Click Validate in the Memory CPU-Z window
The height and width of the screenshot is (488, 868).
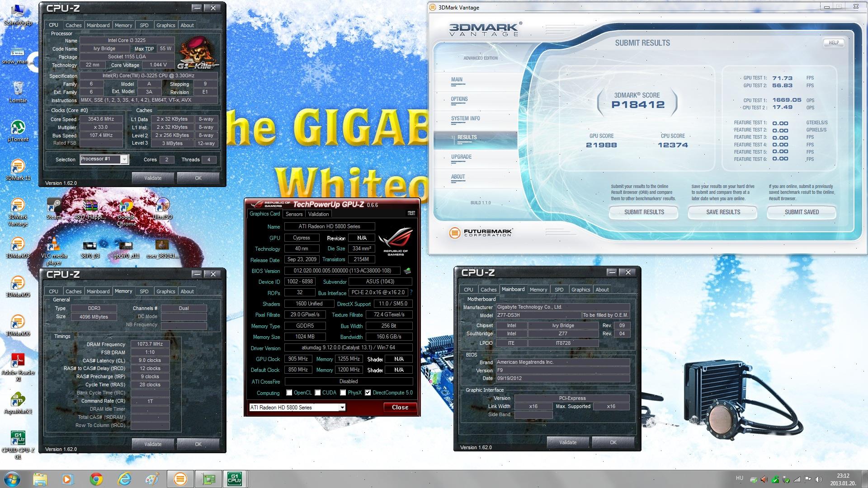pyautogui.click(x=153, y=444)
